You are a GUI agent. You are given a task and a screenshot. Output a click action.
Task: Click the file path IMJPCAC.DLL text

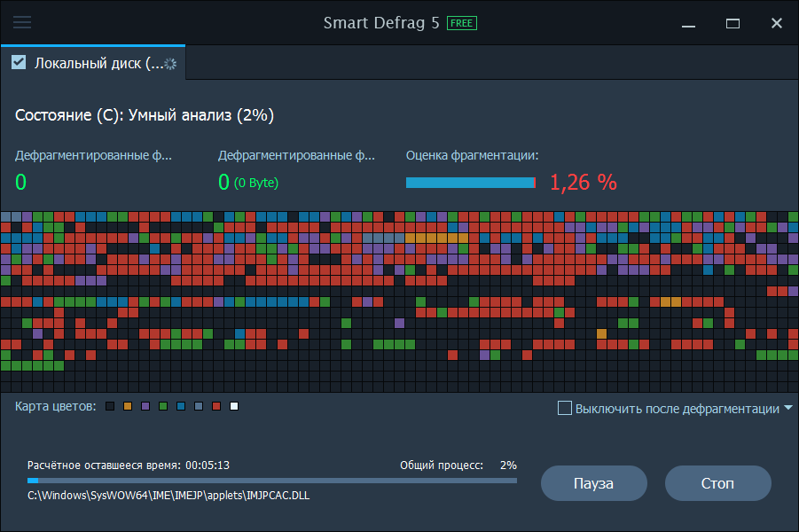pos(168,496)
